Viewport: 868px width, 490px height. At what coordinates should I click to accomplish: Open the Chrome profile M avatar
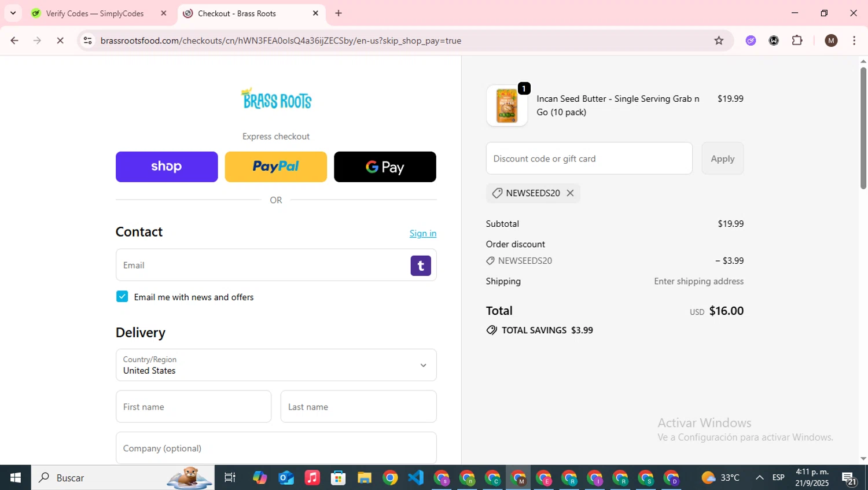point(831,40)
